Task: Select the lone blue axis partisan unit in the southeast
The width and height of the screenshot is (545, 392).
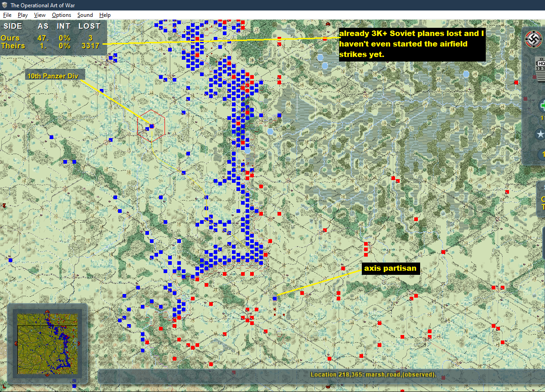Action: 275,299
